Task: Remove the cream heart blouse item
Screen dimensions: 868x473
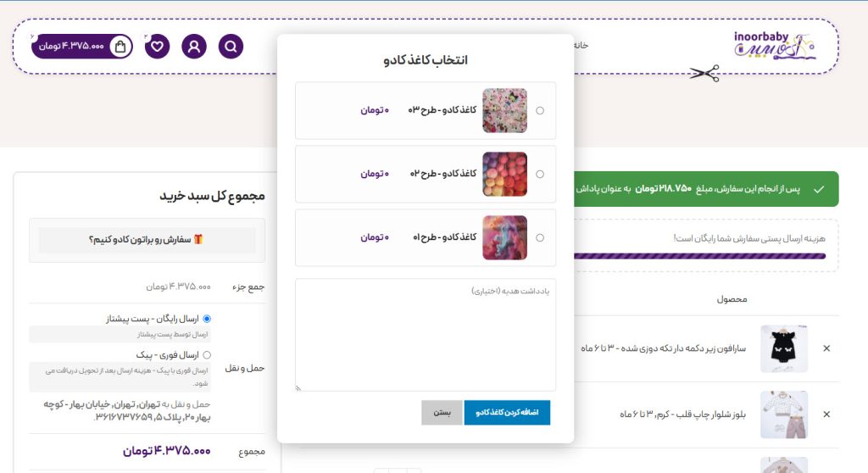Action: 826,415
